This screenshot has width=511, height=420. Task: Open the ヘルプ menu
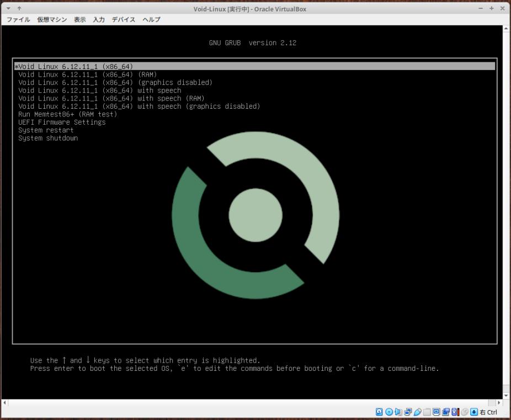click(x=152, y=19)
